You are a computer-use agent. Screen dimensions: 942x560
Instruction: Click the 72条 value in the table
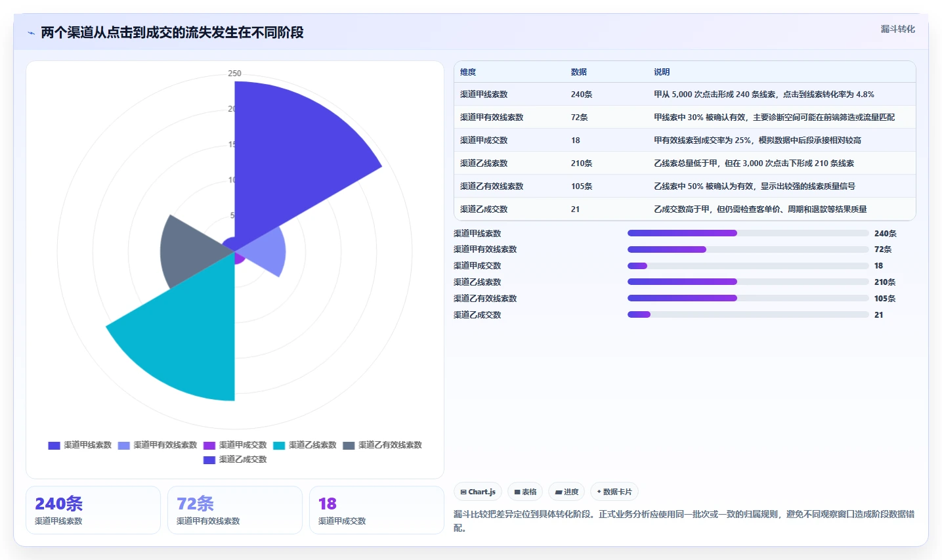tap(580, 118)
